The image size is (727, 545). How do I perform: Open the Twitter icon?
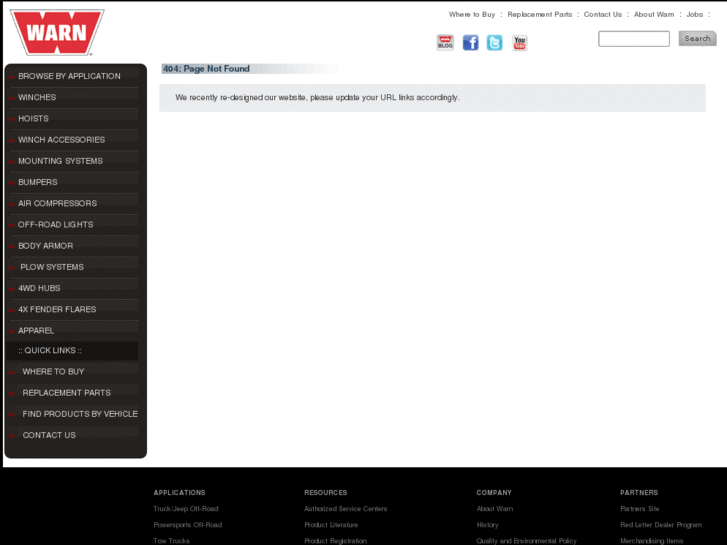(494, 43)
